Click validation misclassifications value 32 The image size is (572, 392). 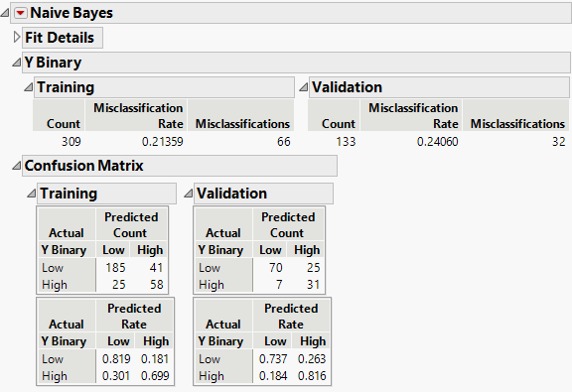tap(558, 142)
